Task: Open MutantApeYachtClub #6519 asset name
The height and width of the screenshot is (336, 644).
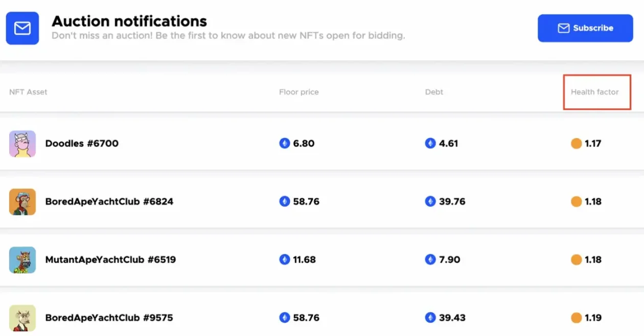Action: click(110, 260)
